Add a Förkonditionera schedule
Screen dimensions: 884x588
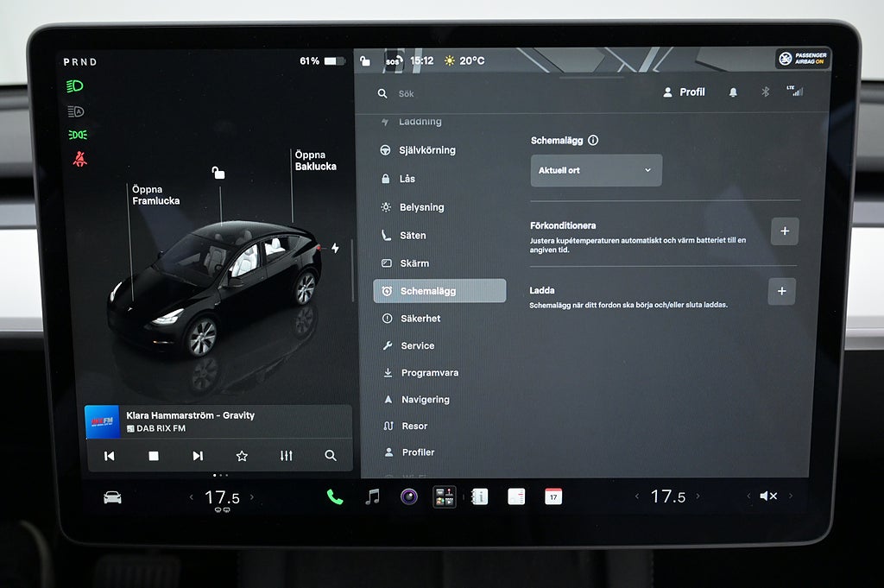click(785, 231)
